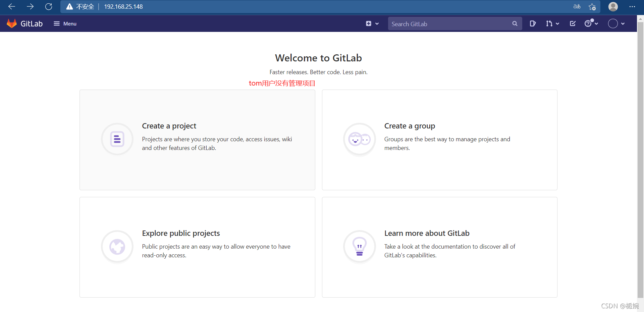The height and width of the screenshot is (312, 644).
Task: Go forward with browser forward arrow
Action: (30, 6)
